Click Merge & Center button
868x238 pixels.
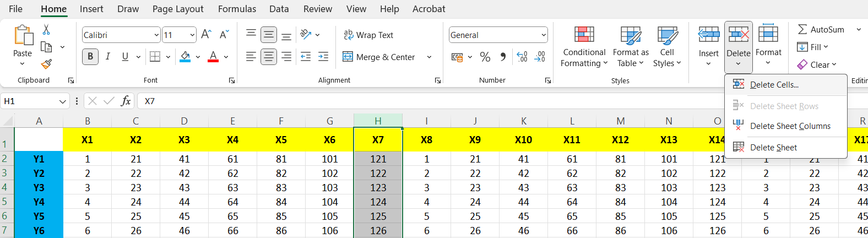coord(379,57)
